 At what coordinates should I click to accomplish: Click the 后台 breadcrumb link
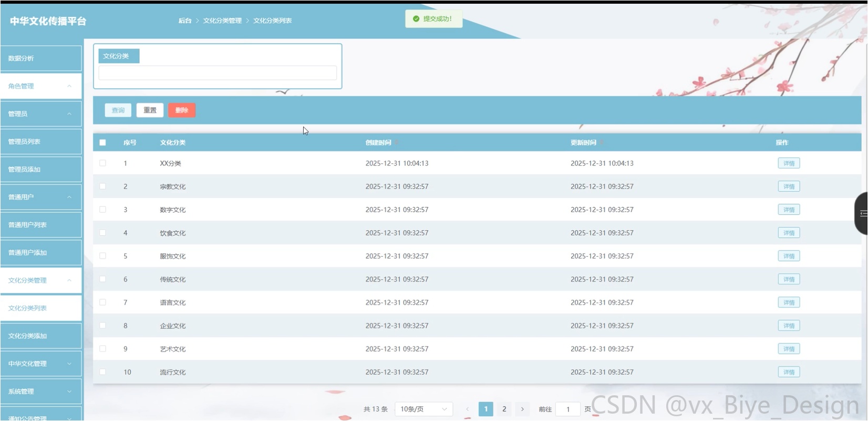coord(185,20)
